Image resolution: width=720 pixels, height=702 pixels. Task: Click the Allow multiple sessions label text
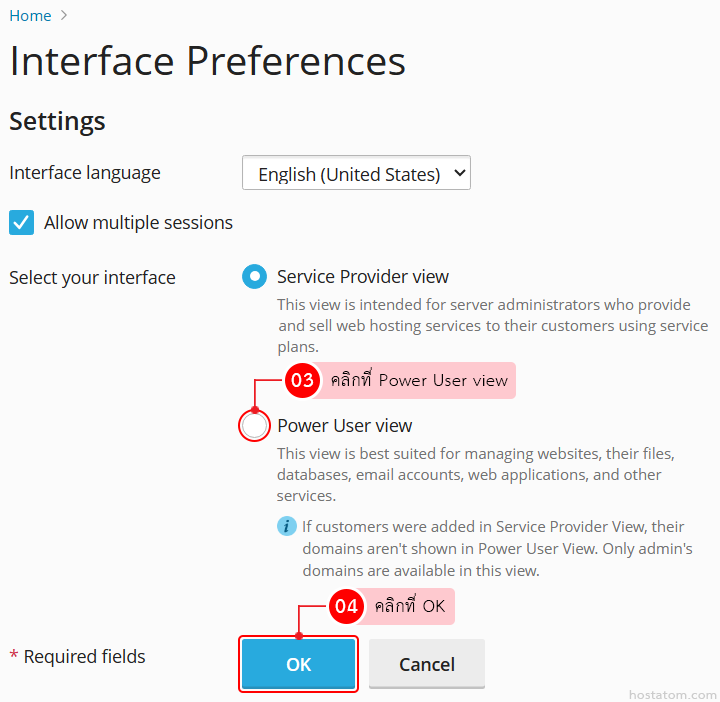point(138,223)
